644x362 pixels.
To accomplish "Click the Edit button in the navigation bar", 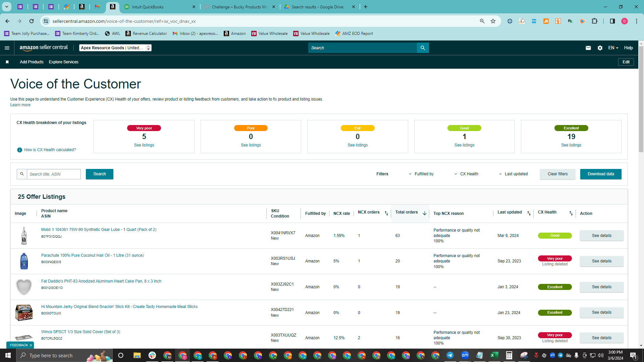I will pos(626,62).
